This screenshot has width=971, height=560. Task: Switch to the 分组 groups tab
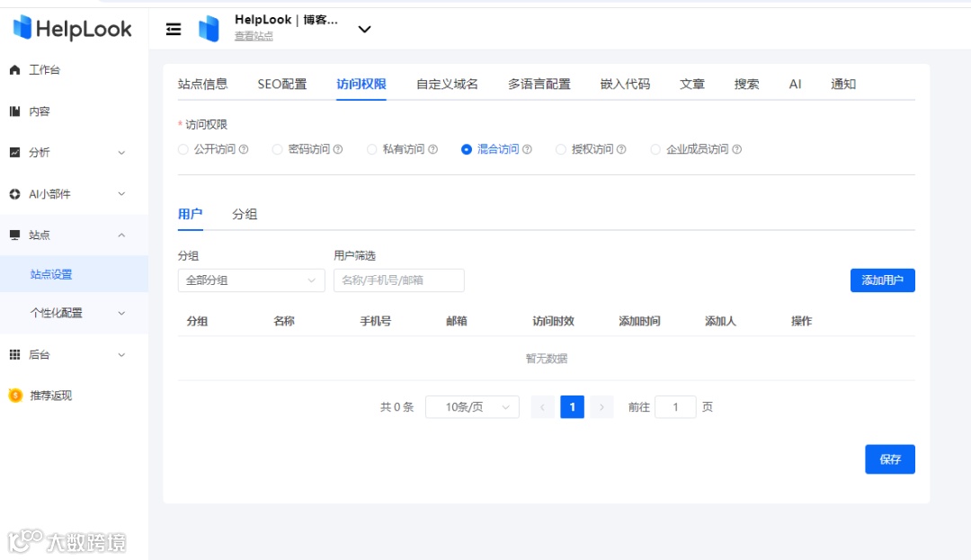pyautogui.click(x=245, y=215)
